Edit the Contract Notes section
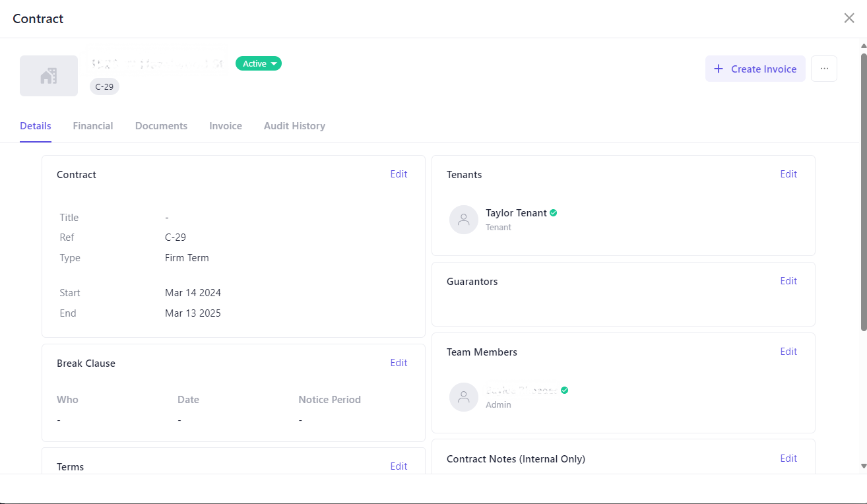The height and width of the screenshot is (504, 867). (788, 458)
